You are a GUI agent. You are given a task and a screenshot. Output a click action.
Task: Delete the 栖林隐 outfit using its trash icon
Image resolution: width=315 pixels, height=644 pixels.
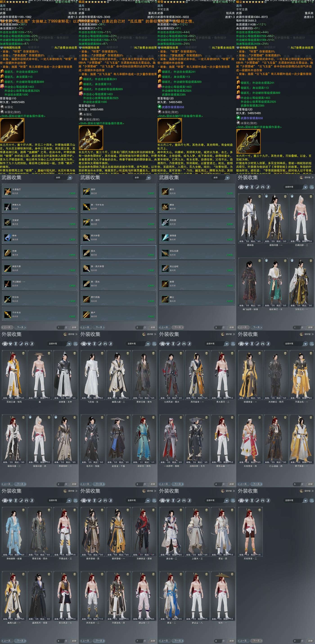(259, 197)
